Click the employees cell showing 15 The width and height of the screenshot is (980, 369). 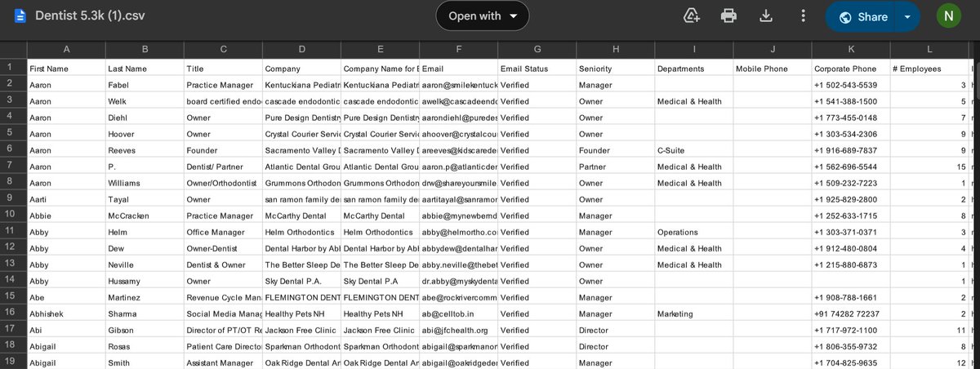[x=929, y=167]
